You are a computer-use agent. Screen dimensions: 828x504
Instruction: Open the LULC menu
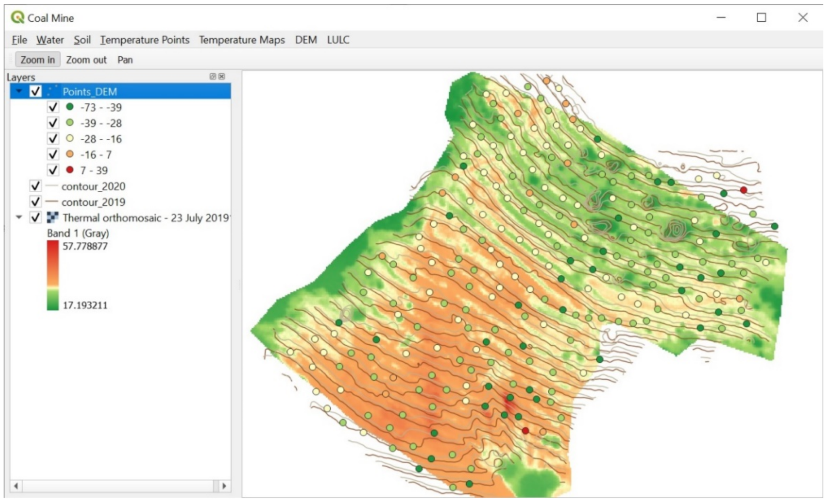(338, 40)
